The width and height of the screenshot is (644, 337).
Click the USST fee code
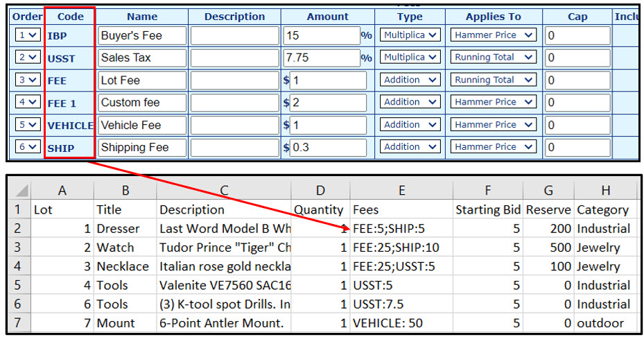61,59
